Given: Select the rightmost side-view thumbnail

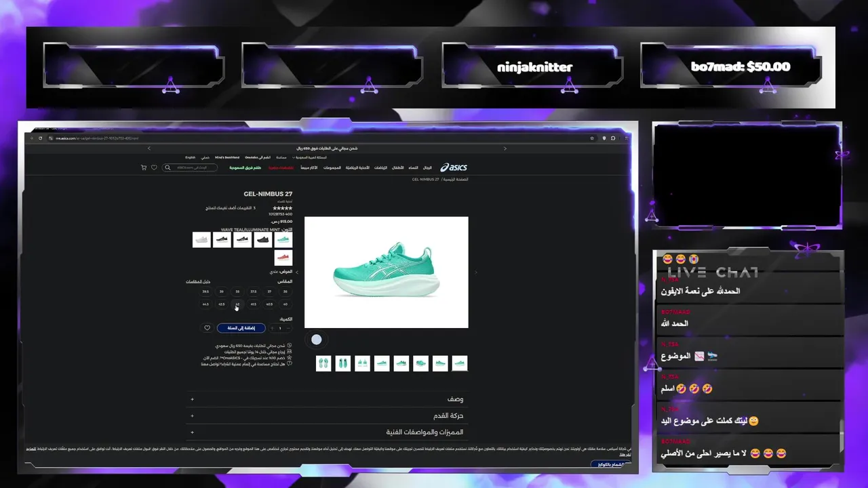Looking at the screenshot, I should (460, 364).
